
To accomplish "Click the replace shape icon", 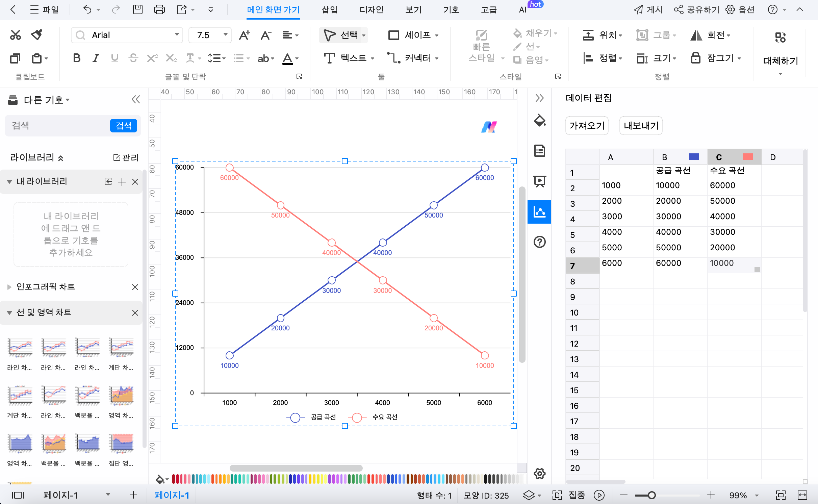I will click(x=780, y=37).
